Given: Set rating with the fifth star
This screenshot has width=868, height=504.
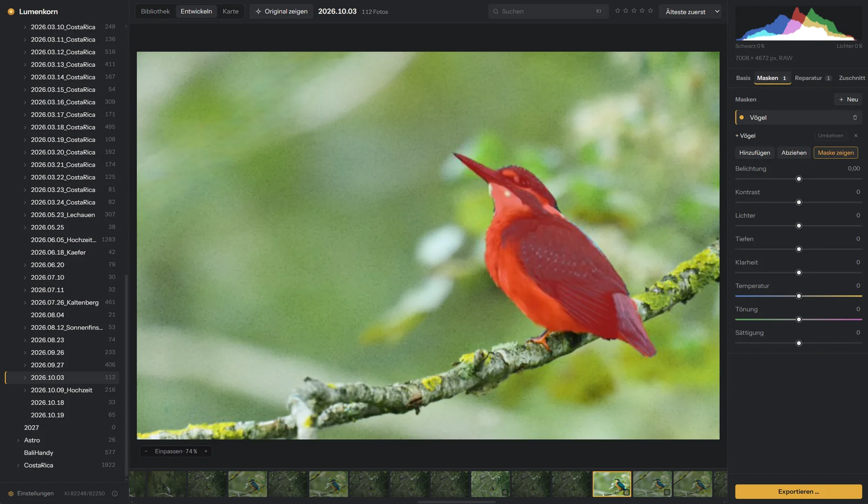Looking at the screenshot, I should pos(651,11).
